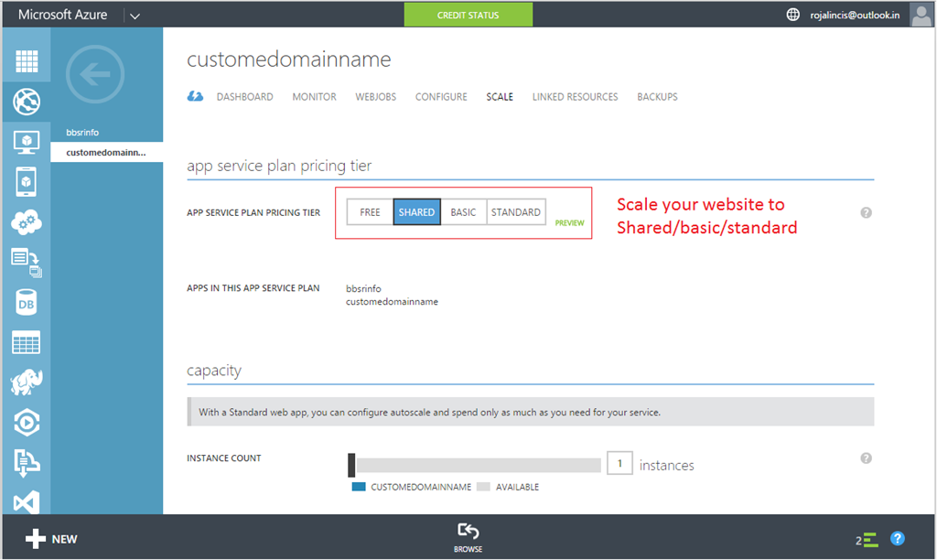
Task: Click the rojalincis@outlook.in account name
Action: coord(855,15)
